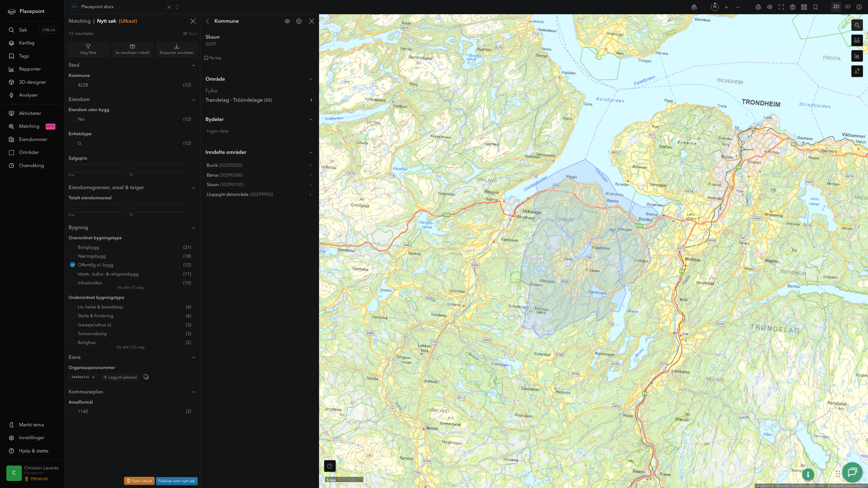The height and width of the screenshot is (488, 868).
Task: Close the Placepoint docs workspace tab
Action: 169,7
